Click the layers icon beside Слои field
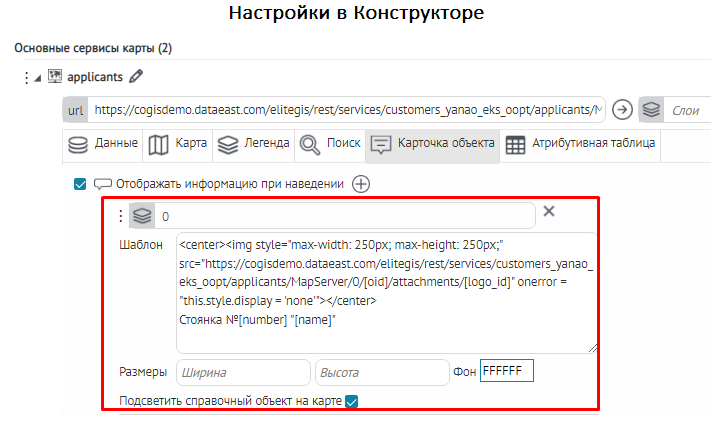Image resolution: width=713 pixels, height=425 pixels. [652, 109]
